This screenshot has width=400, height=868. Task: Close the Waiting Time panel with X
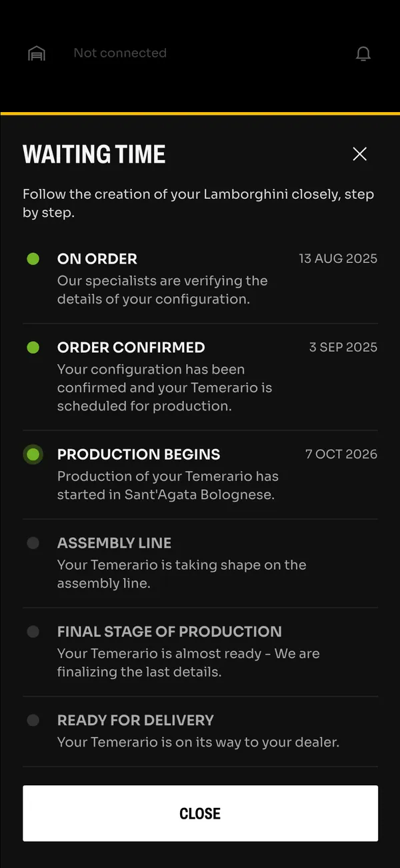pyautogui.click(x=360, y=154)
